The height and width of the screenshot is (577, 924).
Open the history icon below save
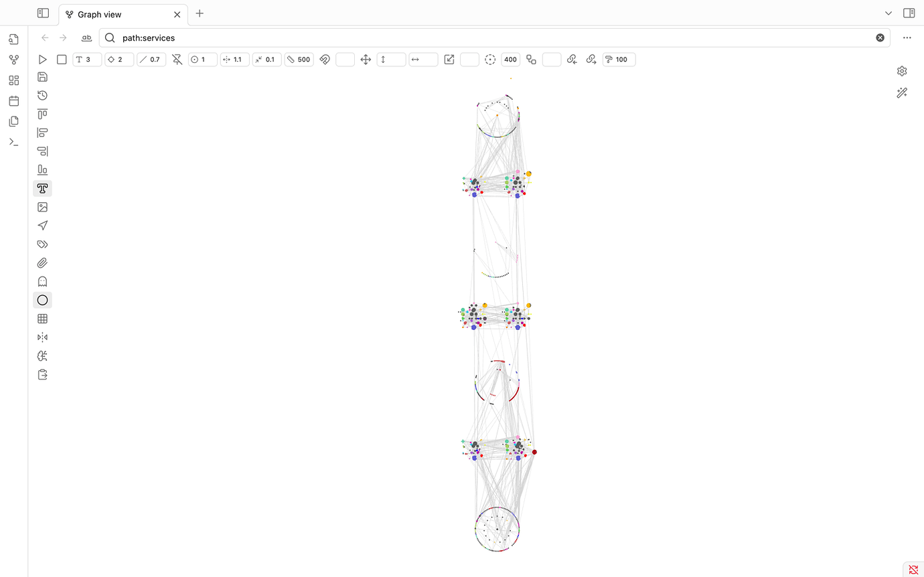[x=42, y=95]
